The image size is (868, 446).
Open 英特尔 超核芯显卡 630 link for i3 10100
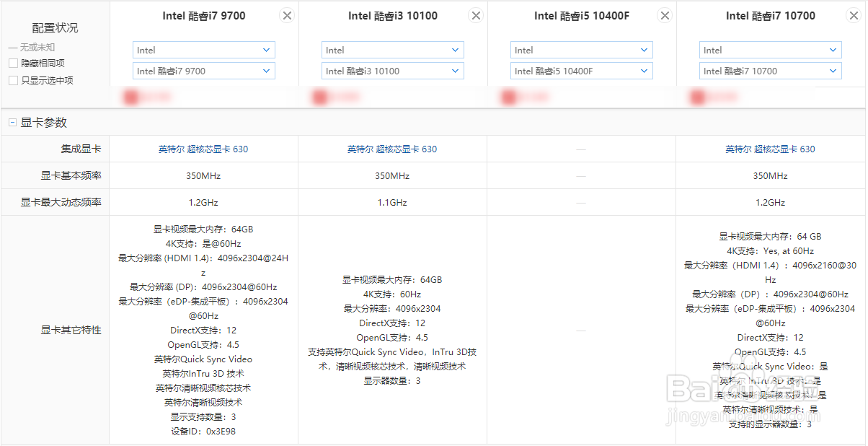click(x=392, y=149)
